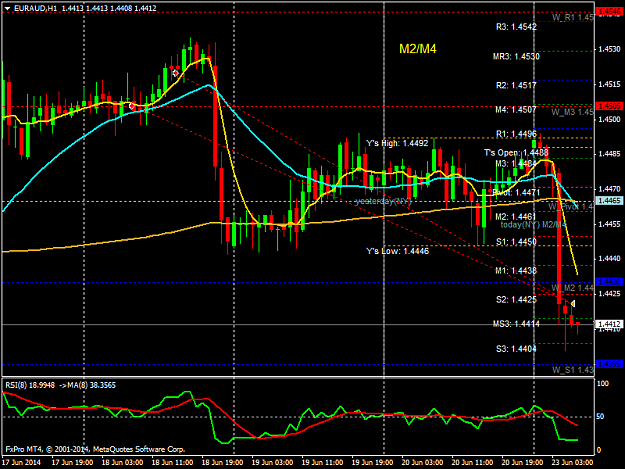Click the red trade marker near 18 Jun 11:00

[175, 73]
